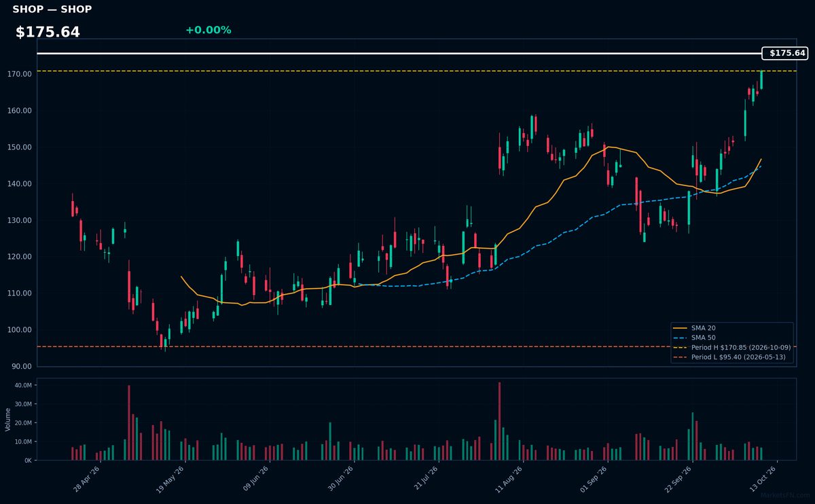Click the "30 Jun '26" date label
The width and height of the screenshot is (815, 504).
pyautogui.click(x=340, y=478)
